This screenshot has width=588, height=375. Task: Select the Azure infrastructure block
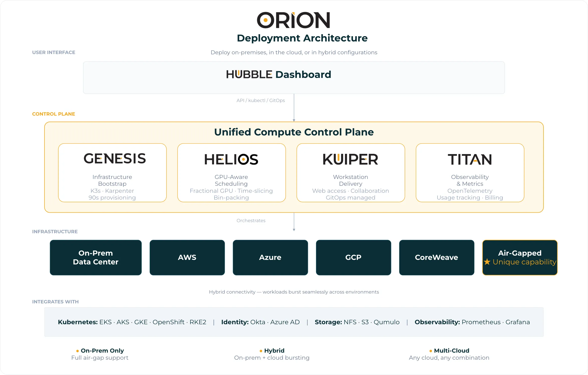tap(270, 257)
